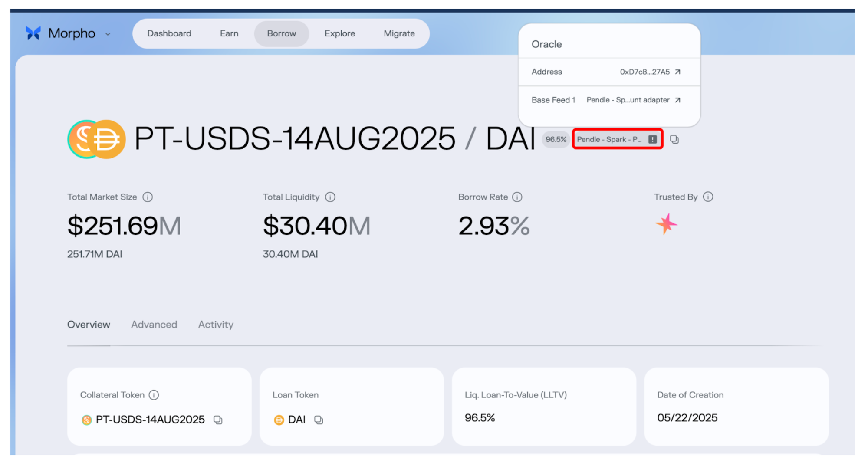Expand the Morpho dropdown chevron

tap(108, 34)
